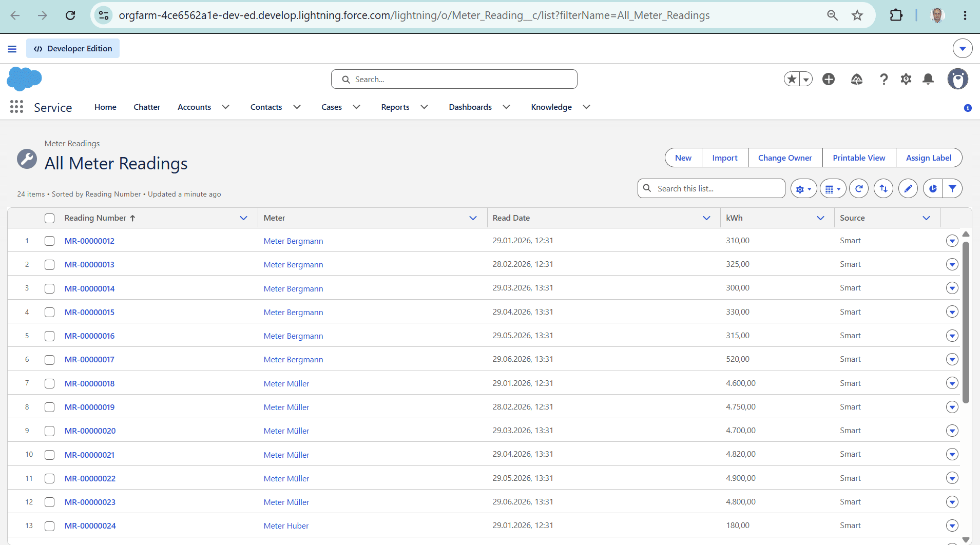Open user profile avatar
The width and height of the screenshot is (980, 545).
pyautogui.click(x=958, y=79)
